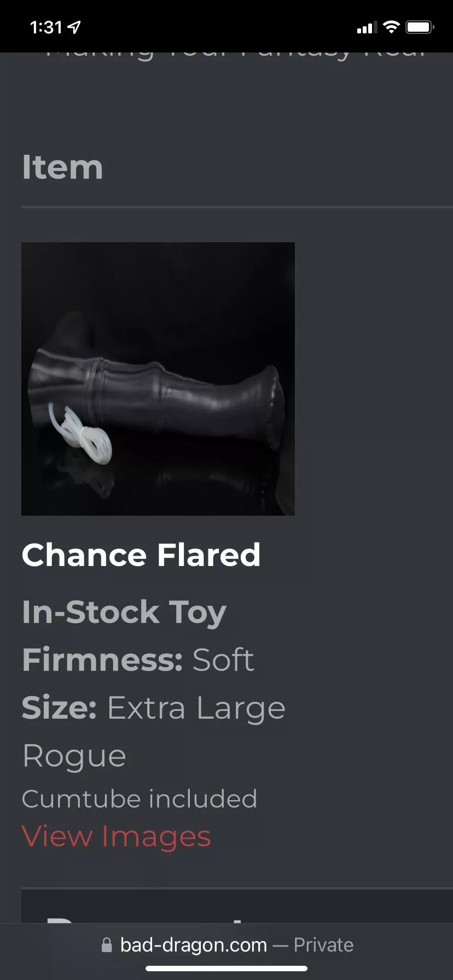Viewport: 453px width, 980px height.
Task: Select the Chance Flared product title
Action: pos(141,555)
